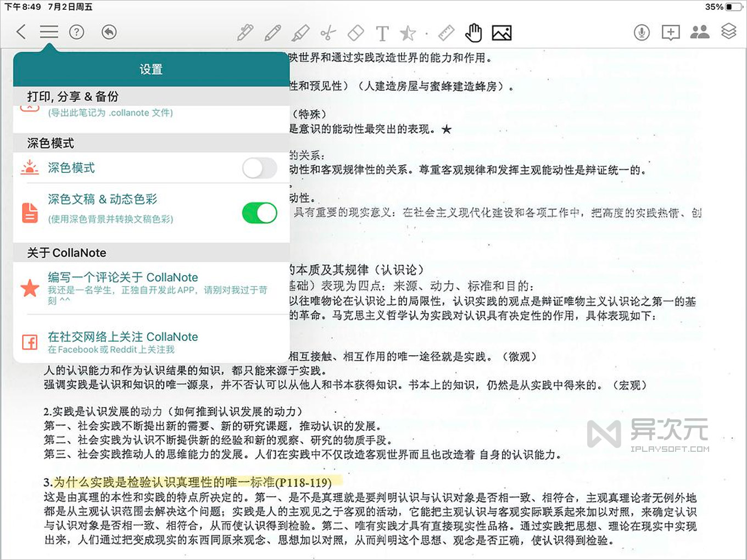The height and width of the screenshot is (560, 747).
Task: Open the collaboration people panel
Action: pyautogui.click(x=700, y=32)
